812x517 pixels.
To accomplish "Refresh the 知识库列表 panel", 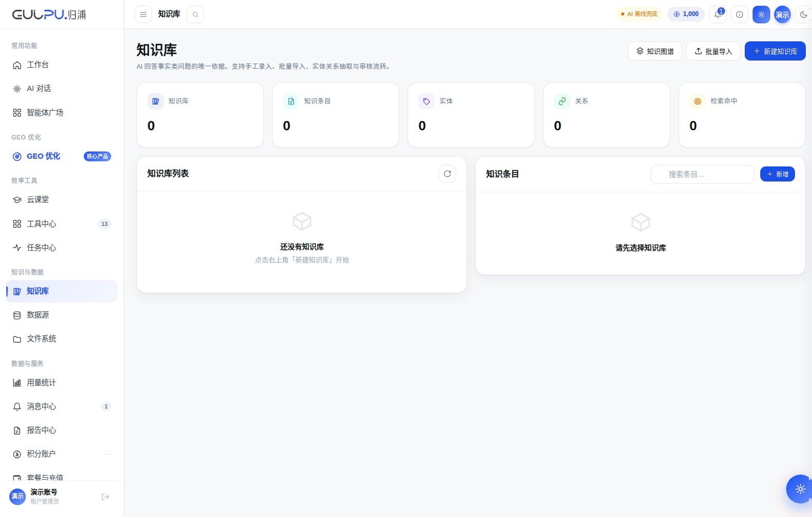I will coord(447,174).
